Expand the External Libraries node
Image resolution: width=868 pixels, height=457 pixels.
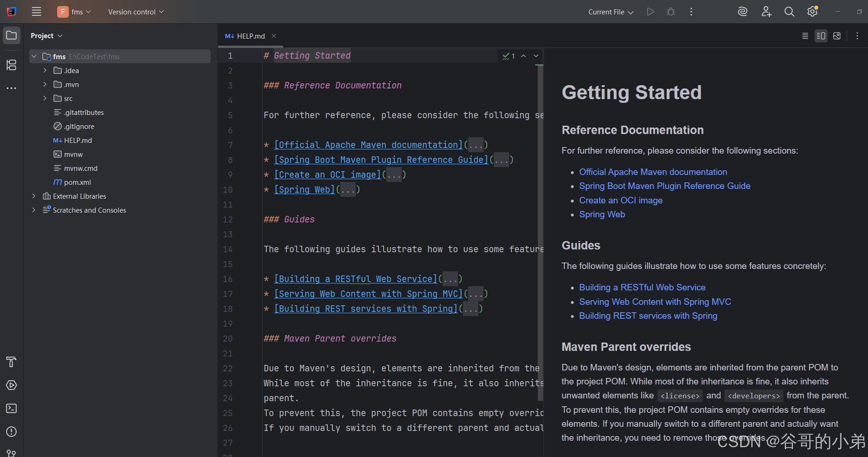point(34,196)
